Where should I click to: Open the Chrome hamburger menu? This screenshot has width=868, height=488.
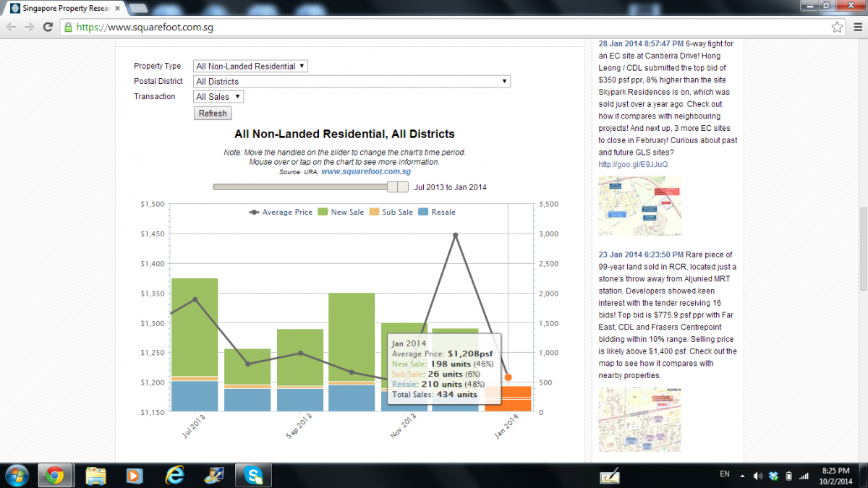click(856, 27)
